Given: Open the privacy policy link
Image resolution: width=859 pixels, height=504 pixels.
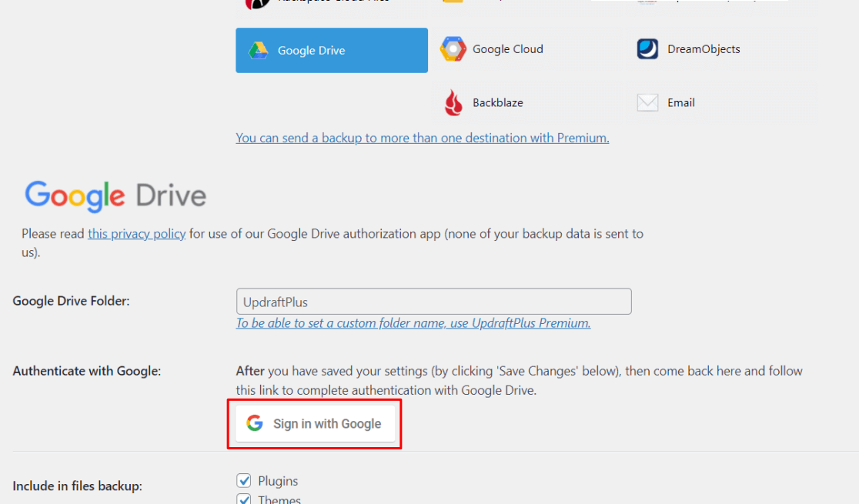Looking at the screenshot, I should (x=136, y=234).
